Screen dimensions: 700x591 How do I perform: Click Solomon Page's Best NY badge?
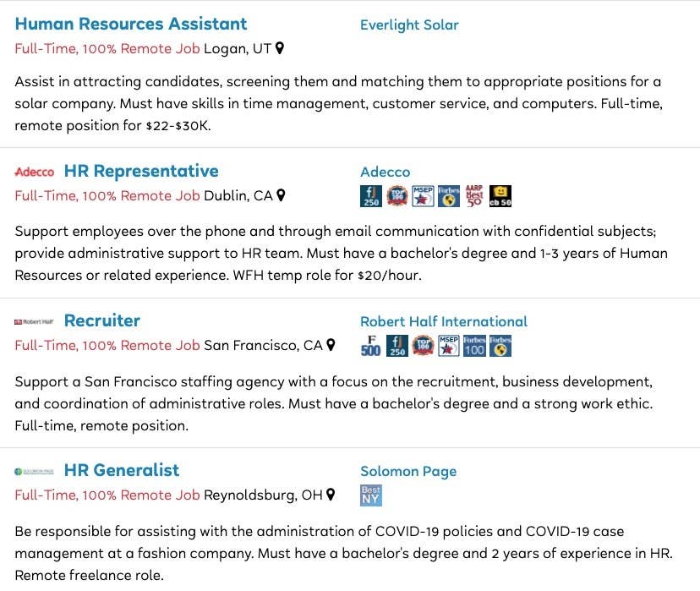coord(371,495)
